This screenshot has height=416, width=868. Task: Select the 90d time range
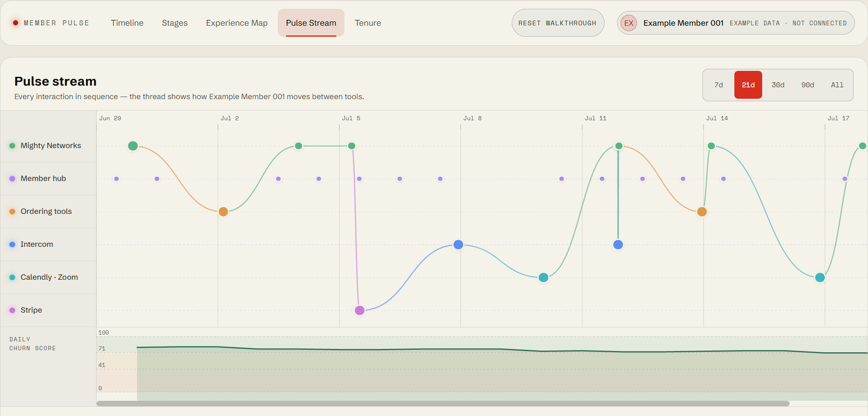click(x=807, y=85)
